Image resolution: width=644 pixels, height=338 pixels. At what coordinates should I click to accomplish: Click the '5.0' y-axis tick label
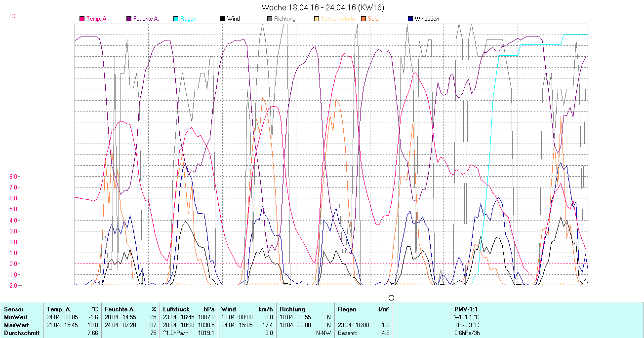(x=13, y=209)
